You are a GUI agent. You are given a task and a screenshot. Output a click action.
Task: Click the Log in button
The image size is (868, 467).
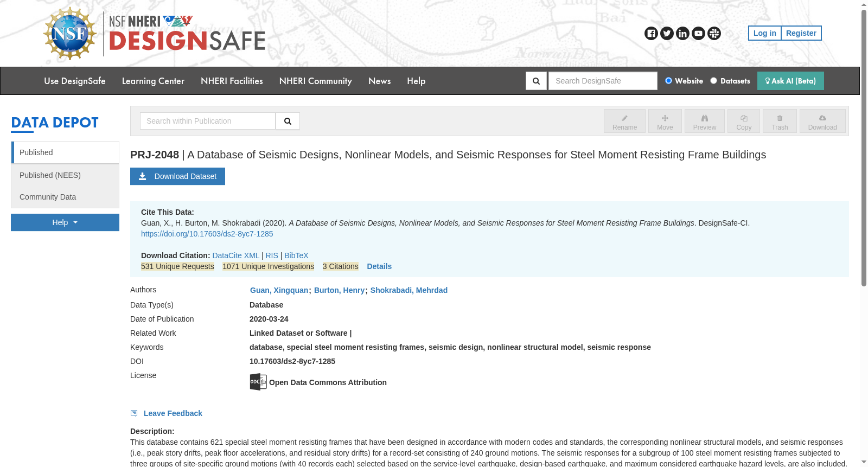pyautogui.click(x=764, y=33)
